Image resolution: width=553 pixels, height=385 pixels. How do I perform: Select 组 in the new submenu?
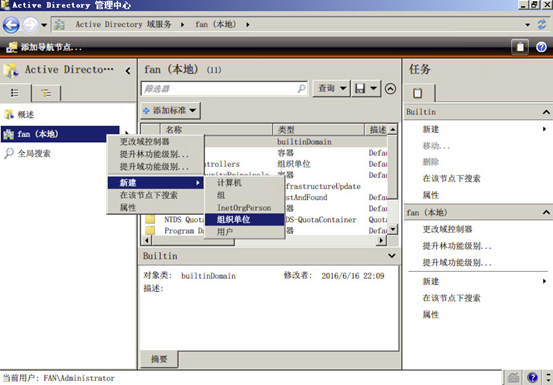(x=244, y=195)
